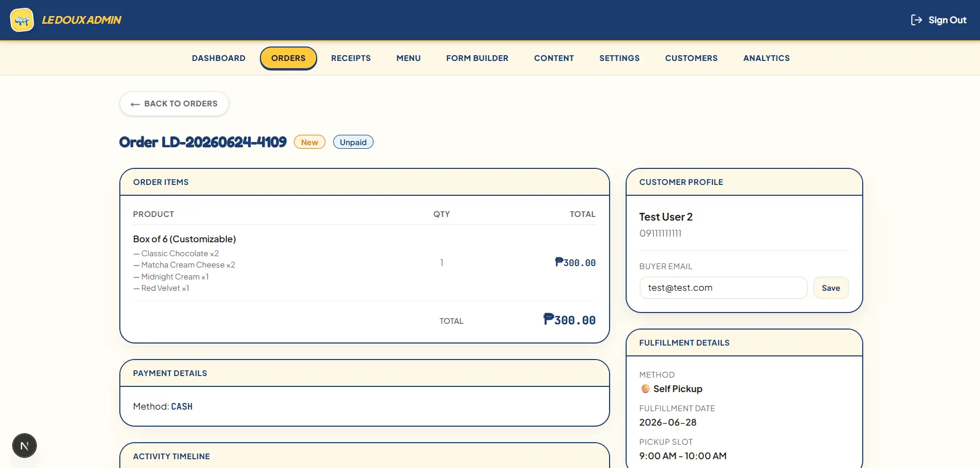Viewport: 980px width, 468px height.
Task: Click the Customer Profile panel header
Action: (744, 182)
